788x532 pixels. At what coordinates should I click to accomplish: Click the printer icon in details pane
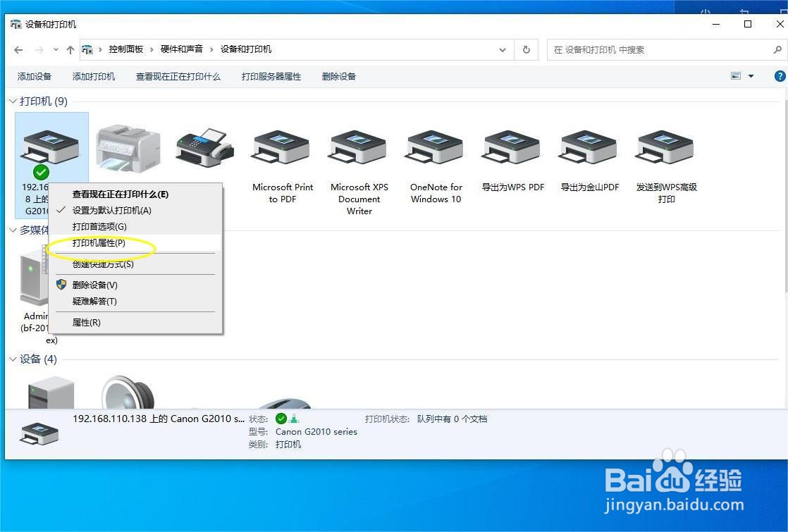click(39, 433)
